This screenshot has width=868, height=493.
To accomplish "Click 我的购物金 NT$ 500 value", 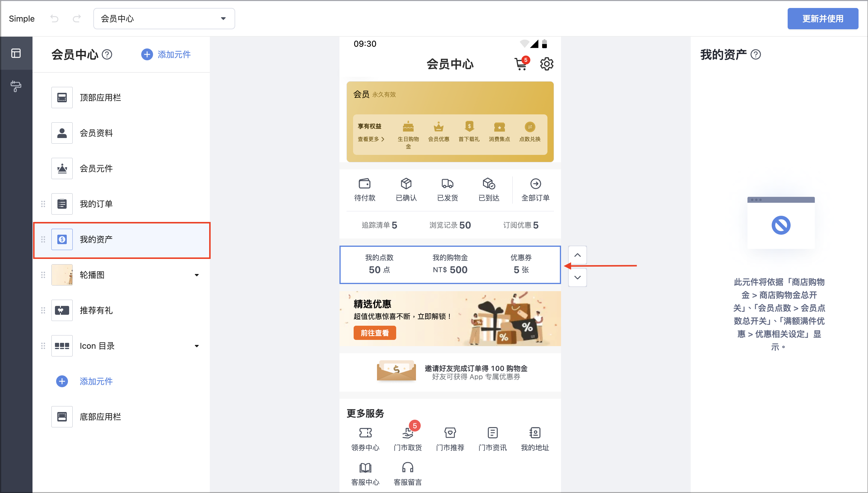I will (x=450, y=270).
